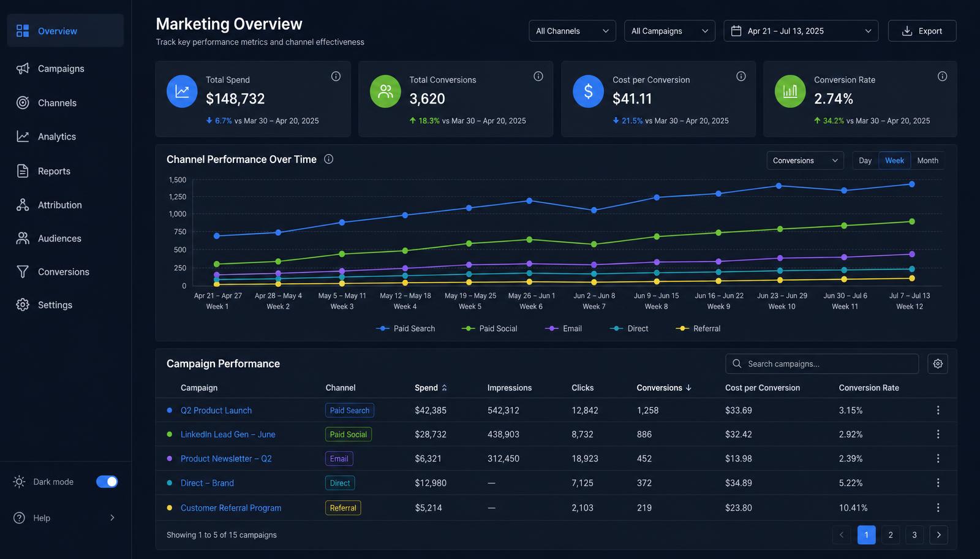Open Audiences in the sidebar menu

[66, 238]
